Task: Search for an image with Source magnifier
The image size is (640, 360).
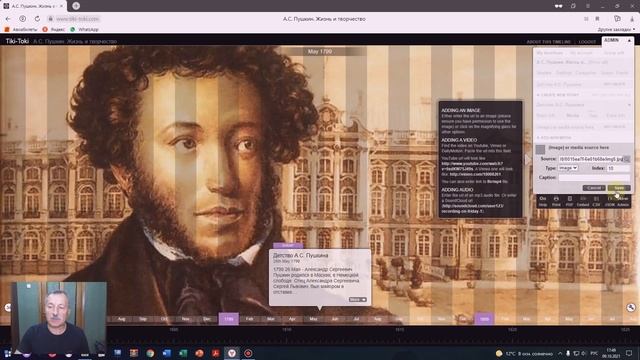Action: click(x=627, y=159)
